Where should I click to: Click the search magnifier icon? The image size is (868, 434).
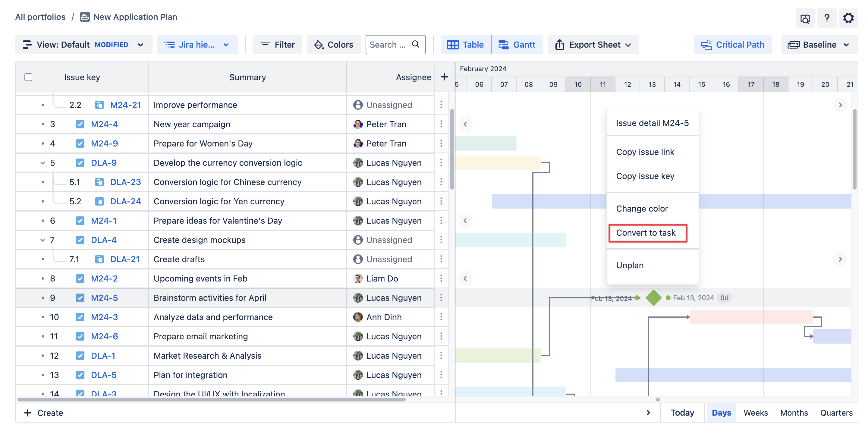coord(416,44)
